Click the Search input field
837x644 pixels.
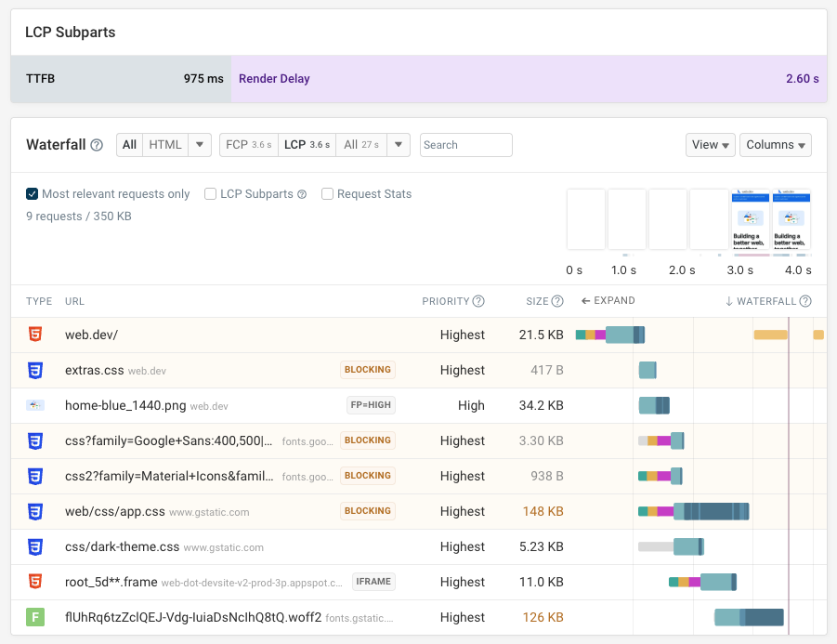(465, 145)
